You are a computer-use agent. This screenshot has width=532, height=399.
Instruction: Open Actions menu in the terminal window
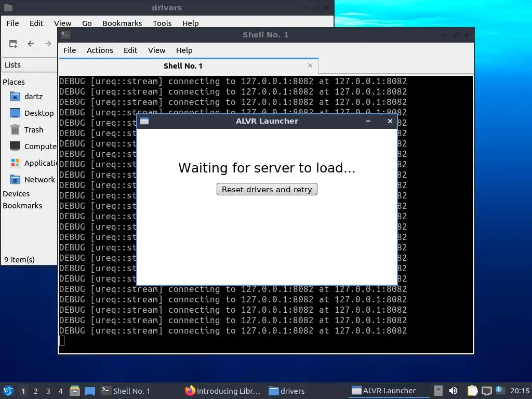click(100, 50)
